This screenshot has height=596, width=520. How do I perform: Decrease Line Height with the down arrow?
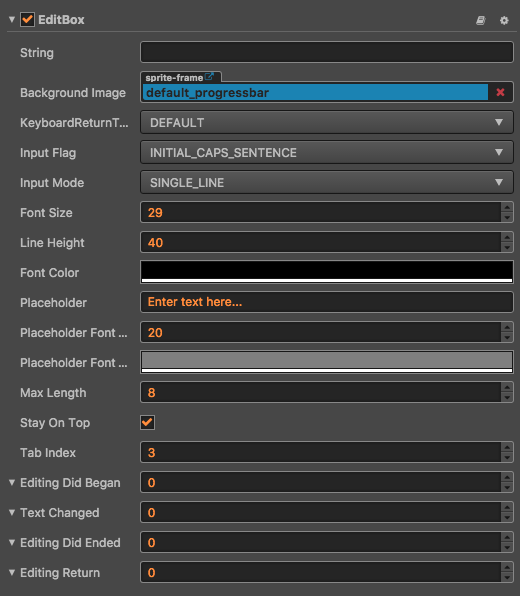tap(507, 247)
